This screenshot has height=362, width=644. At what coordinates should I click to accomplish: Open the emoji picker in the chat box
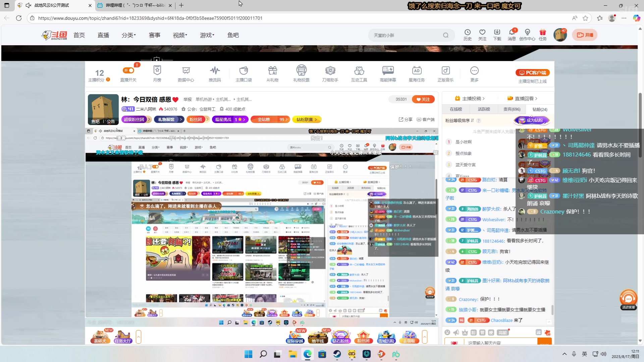coord(447,332)
